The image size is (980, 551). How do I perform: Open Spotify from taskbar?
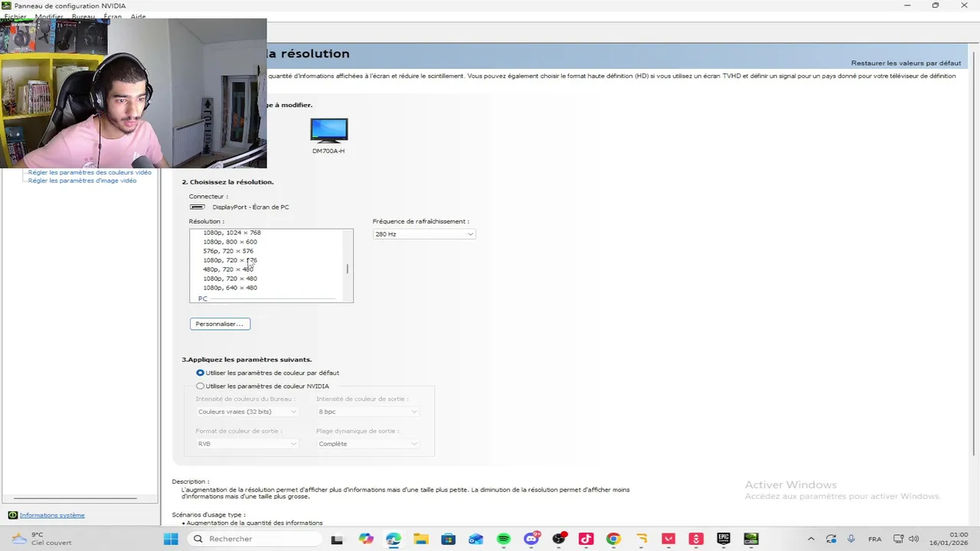point(503,539)
